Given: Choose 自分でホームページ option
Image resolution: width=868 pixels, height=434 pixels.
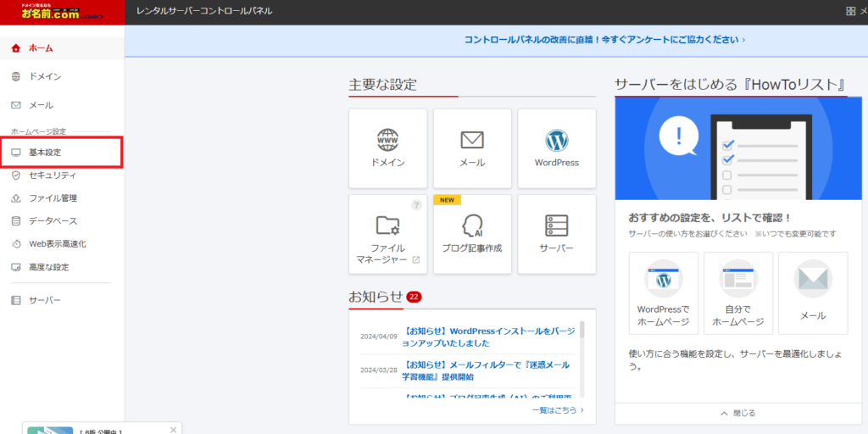Looking at the screenshot, I should [x=738, y=293].
